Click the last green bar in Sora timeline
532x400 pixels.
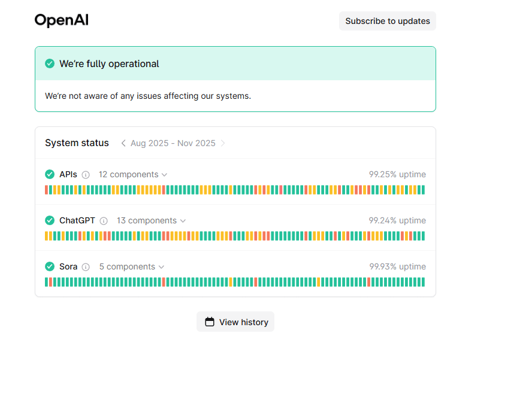[x=423, y=282]
